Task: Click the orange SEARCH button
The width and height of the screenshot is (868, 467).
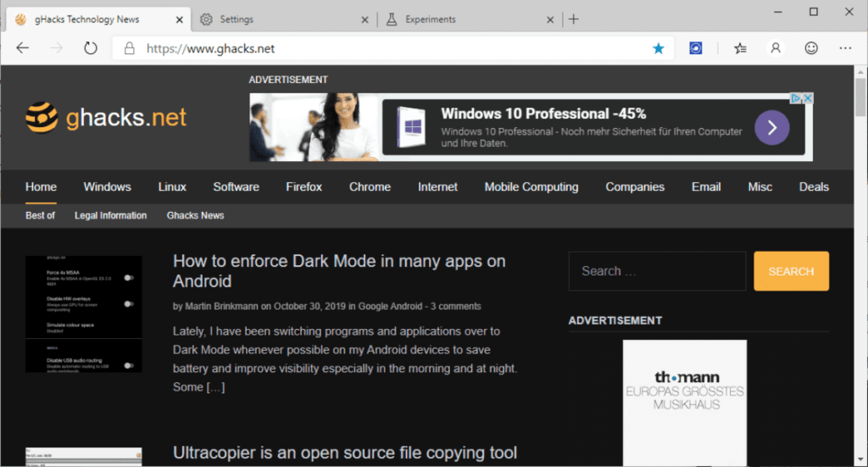Action: tap(791, 271)
